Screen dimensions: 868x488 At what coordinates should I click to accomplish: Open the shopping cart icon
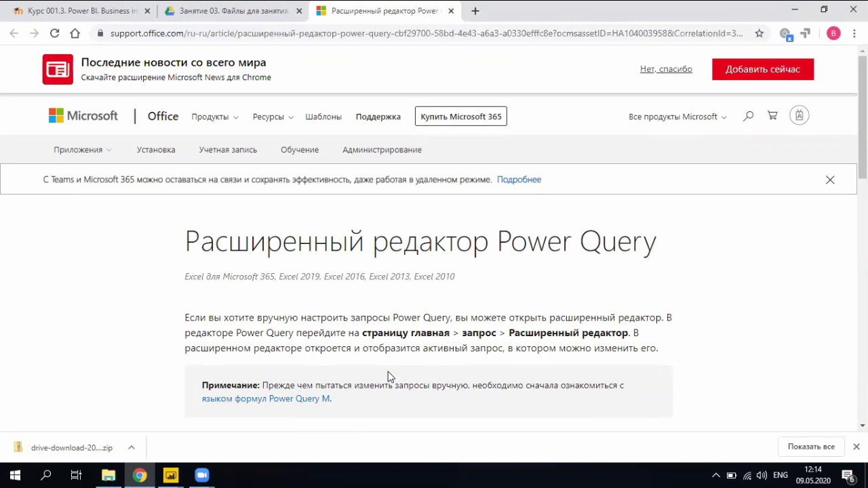[772, 116]
